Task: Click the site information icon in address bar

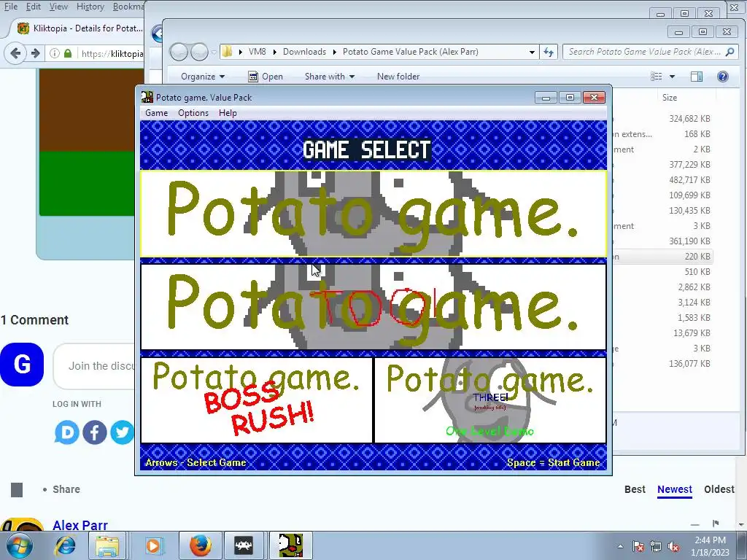Action: (54, 53)
